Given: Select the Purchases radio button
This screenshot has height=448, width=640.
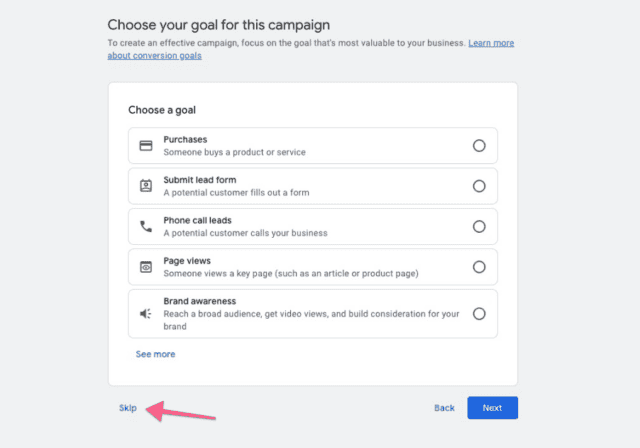Looking at the screenshot, I should pos(479,146).
